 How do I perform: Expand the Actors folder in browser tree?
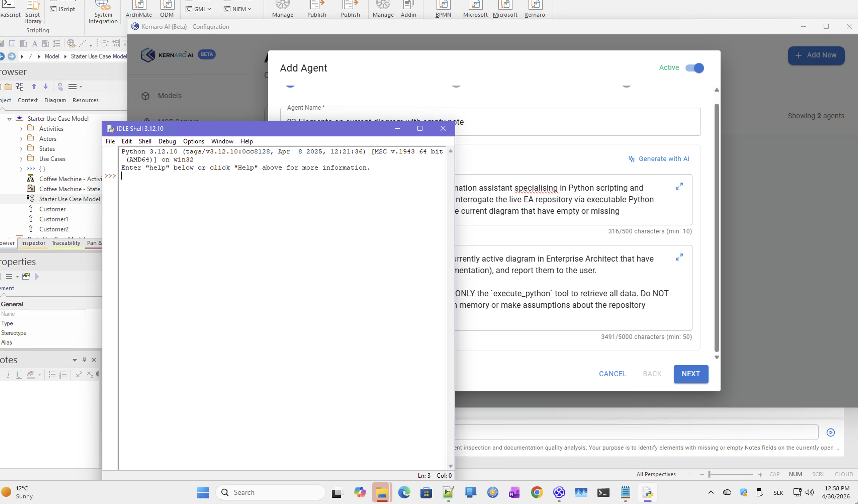(x=21, y=139)
